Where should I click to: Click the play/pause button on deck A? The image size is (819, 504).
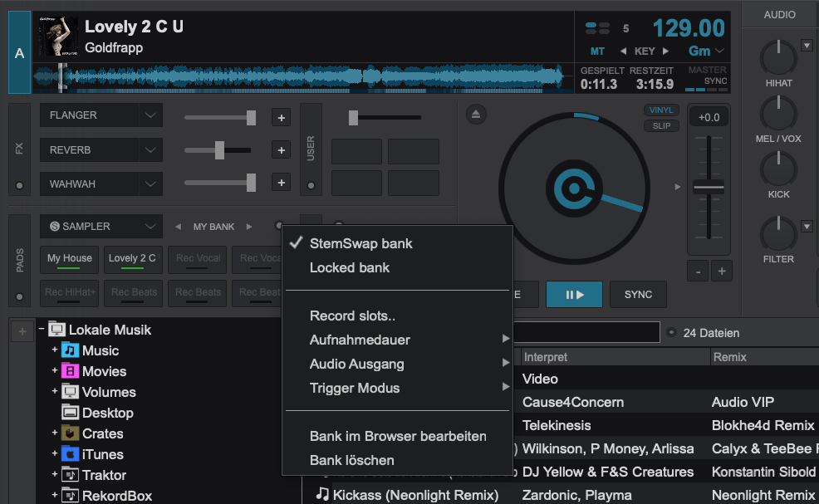pos(573,294)
